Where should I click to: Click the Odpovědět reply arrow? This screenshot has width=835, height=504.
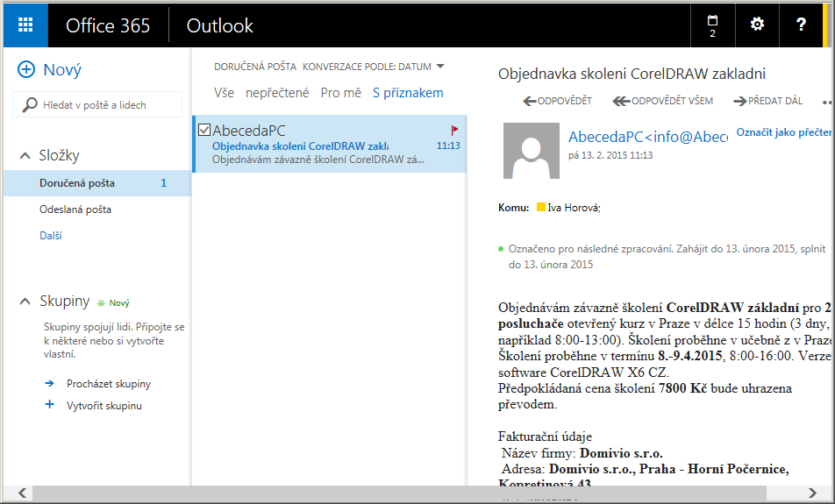[530, 101]
